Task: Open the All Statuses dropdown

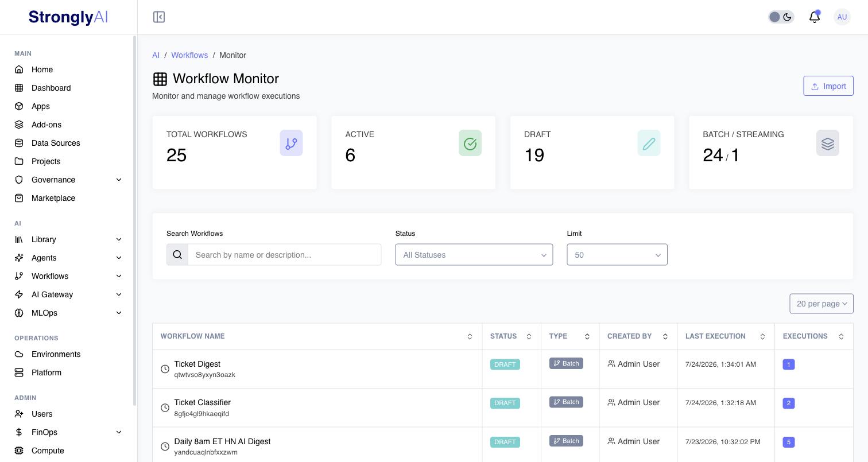Action: coord(474,255)
